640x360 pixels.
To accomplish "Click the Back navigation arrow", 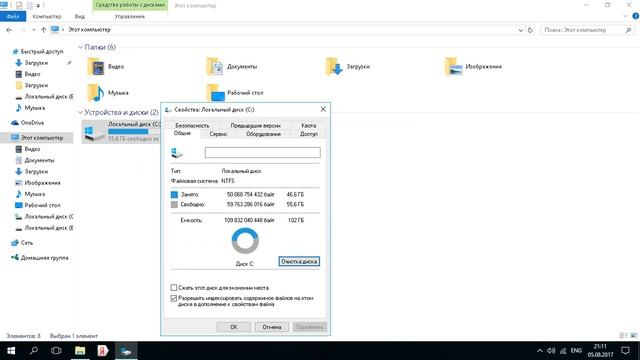I will point(9,30).
